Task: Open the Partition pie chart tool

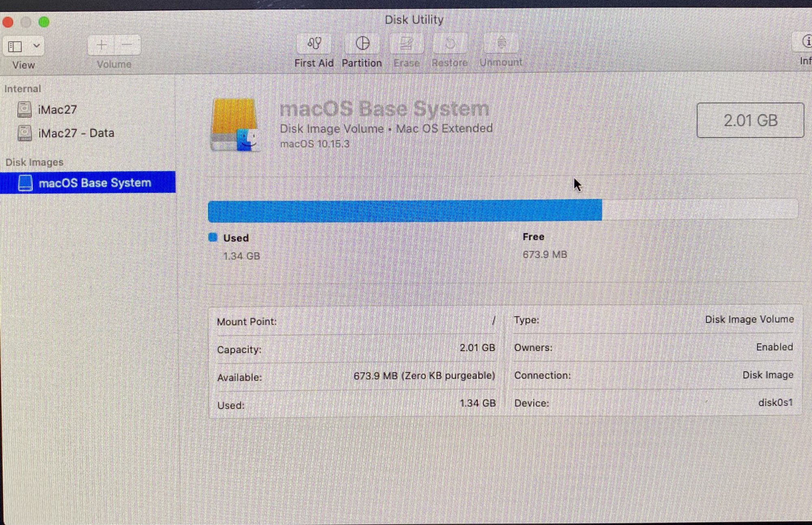Action: click(x=362, y=43)
